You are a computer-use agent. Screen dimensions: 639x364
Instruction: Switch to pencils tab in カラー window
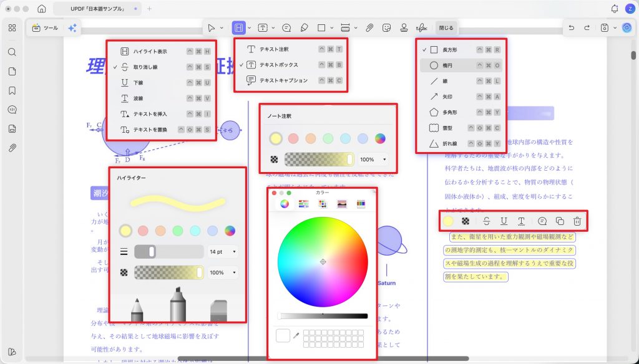coord(361,204)
